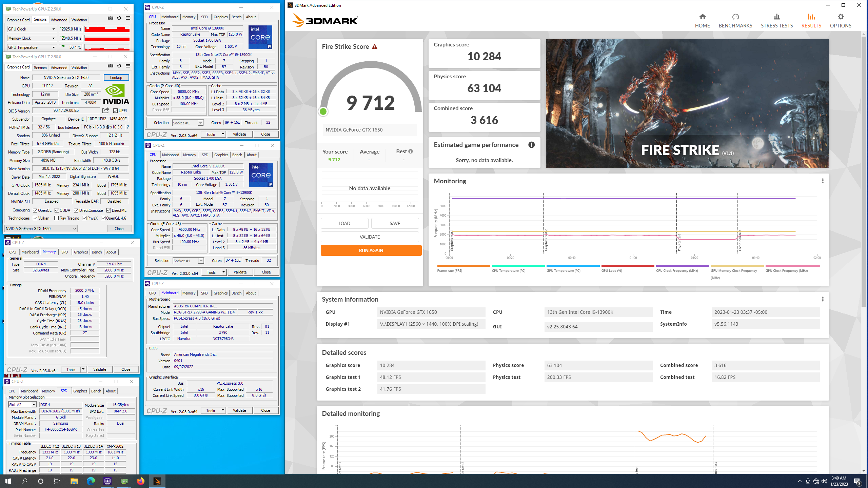
Task: Expand the Tools arrow in the CPU-Z P-Core window
Action: point(223,134)
